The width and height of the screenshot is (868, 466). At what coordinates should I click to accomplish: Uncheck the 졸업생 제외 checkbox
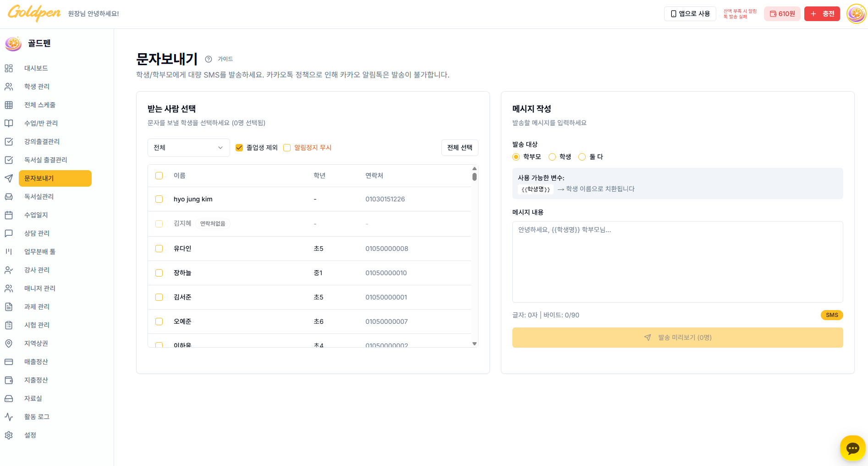tap(239, 148)
